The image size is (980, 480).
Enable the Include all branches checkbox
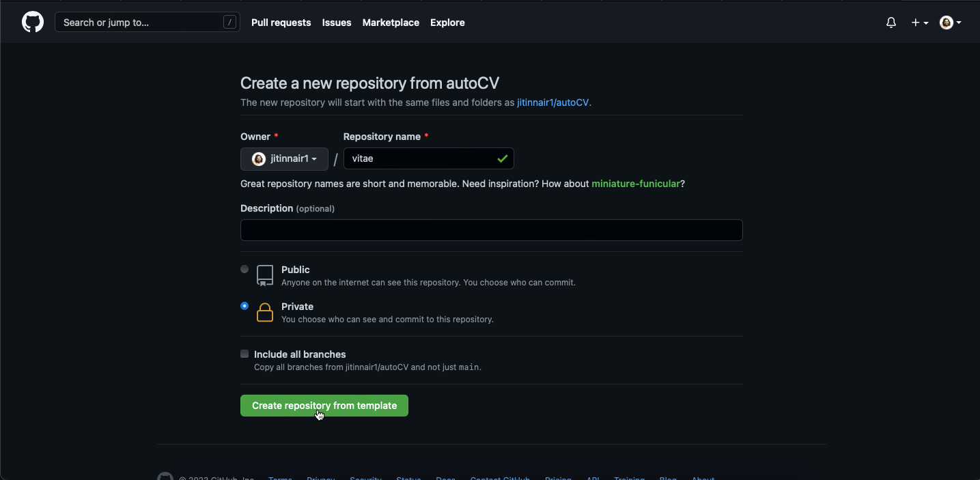coord(244,354)
